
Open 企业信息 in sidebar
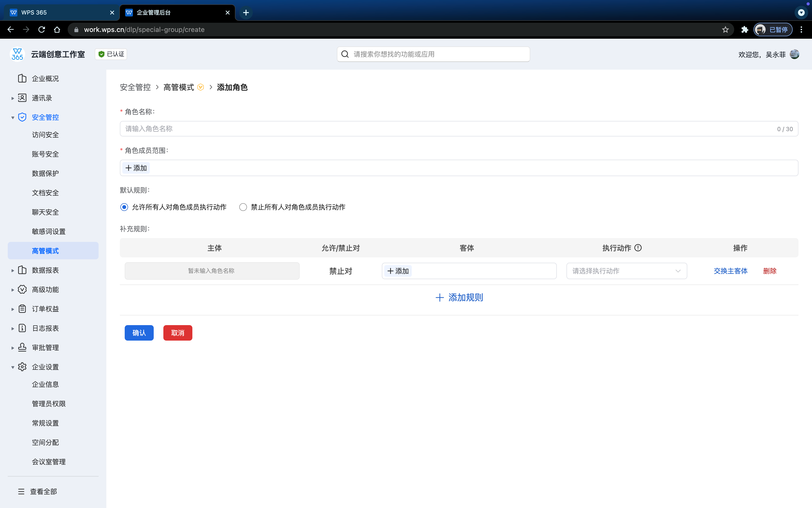click(45, 384)
